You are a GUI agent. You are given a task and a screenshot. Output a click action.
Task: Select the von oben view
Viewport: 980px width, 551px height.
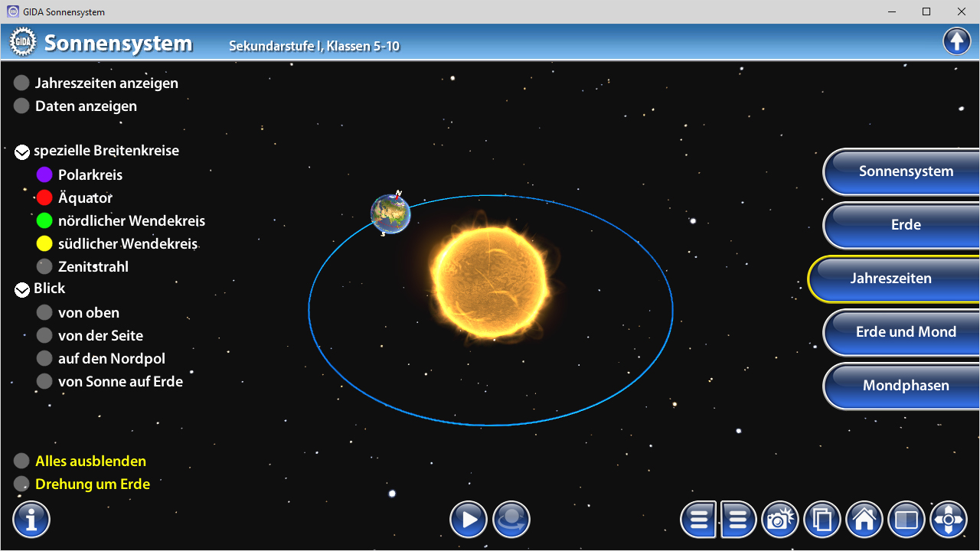pyautogui.click(x=44, y=313)
